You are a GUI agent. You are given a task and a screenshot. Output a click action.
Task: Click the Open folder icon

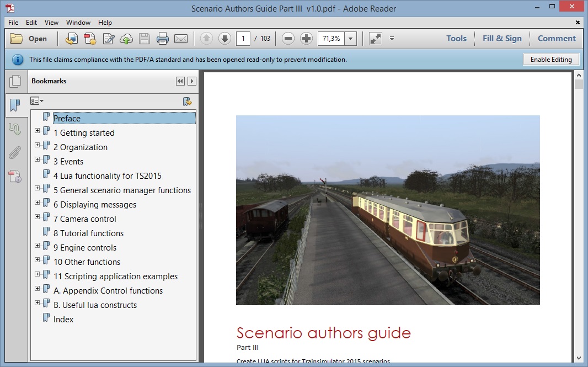[16, 38]
